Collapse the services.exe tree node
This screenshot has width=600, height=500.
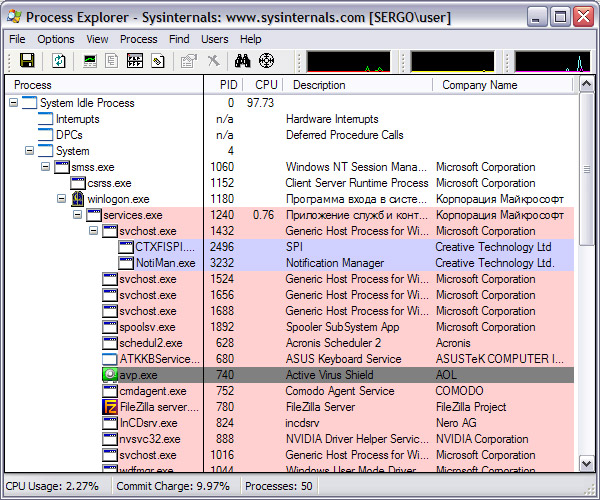(77, 215)
